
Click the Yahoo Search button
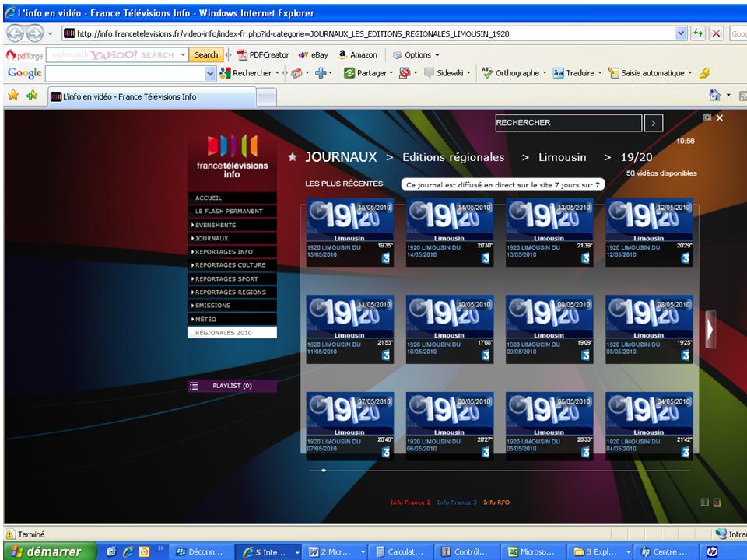click(205, 55)
